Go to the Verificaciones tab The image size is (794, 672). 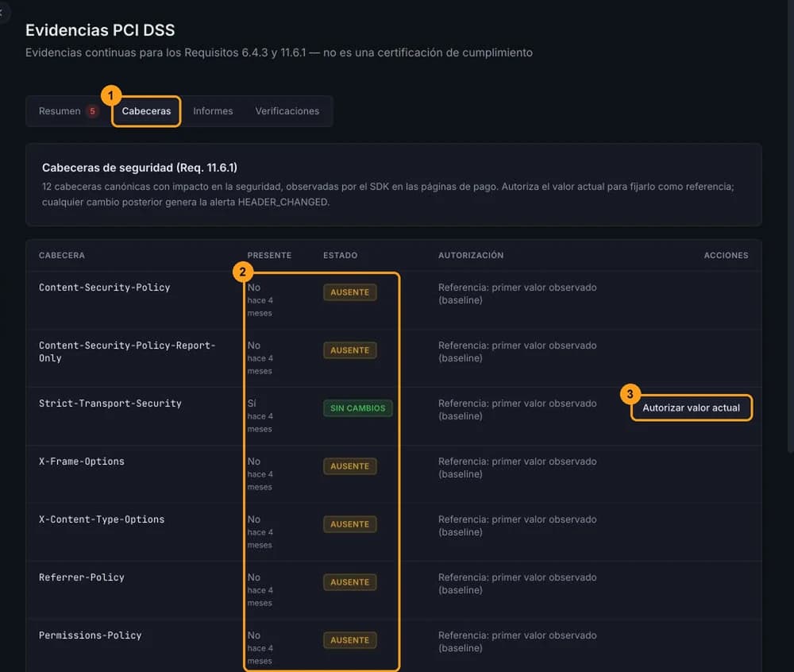[x=287, y=111]
